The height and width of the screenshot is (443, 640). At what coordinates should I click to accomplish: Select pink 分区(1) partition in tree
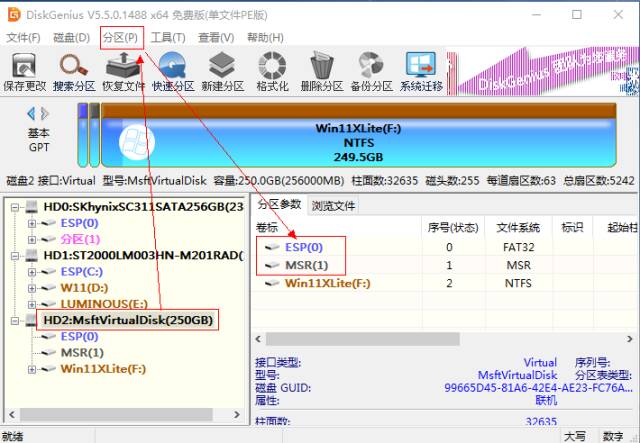tap(80, 239)
